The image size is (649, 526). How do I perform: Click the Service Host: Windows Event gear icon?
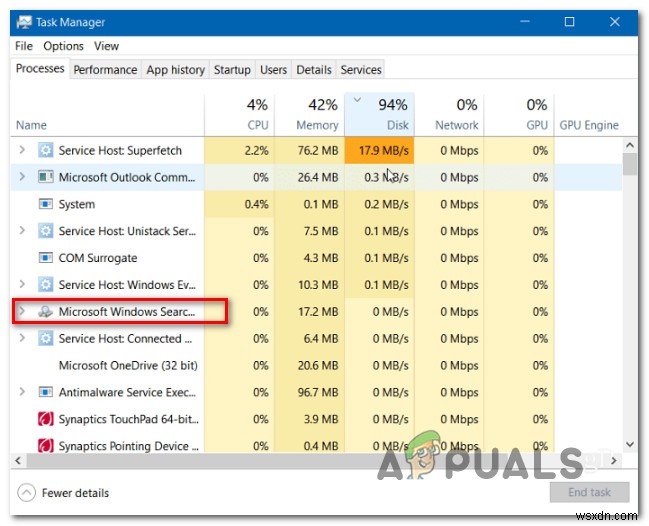point(45,285)
